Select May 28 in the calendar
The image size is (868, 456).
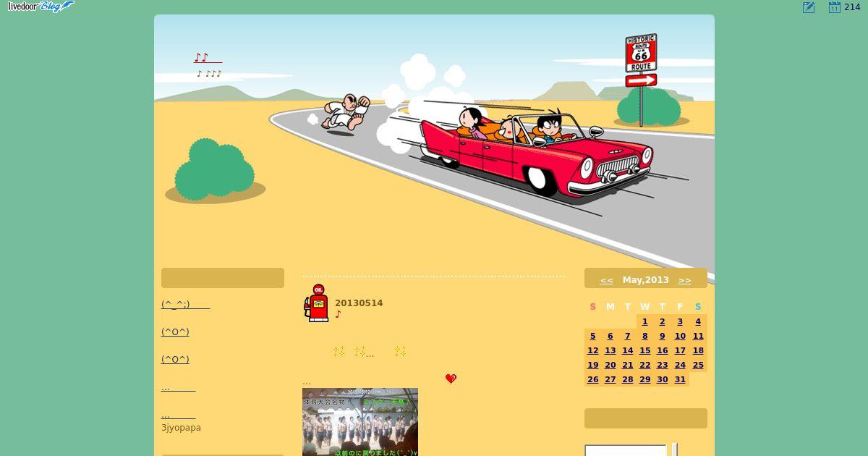tap(628, 379)
